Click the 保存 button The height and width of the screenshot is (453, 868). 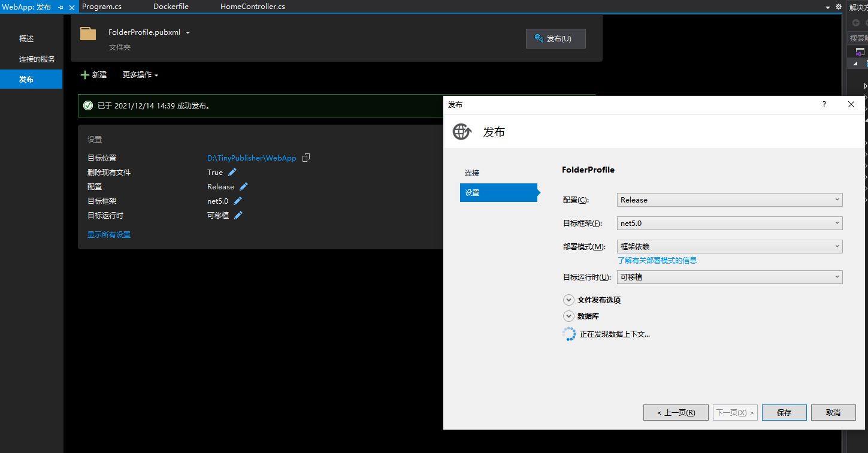pyautogui.click(x=784, y=413)
